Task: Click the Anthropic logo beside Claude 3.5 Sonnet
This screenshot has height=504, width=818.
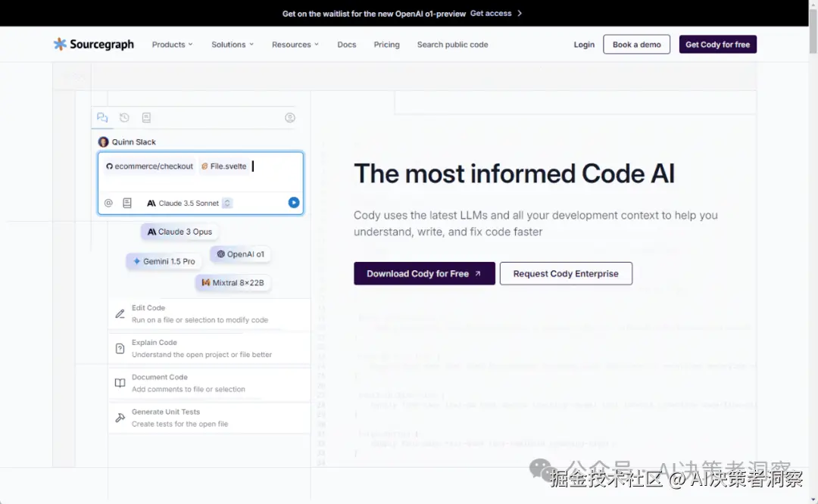Action: (151, 204)
